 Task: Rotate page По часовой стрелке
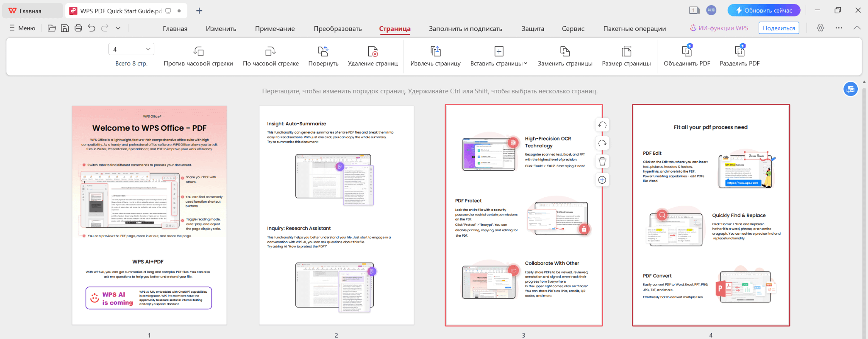tap(271, 56)
